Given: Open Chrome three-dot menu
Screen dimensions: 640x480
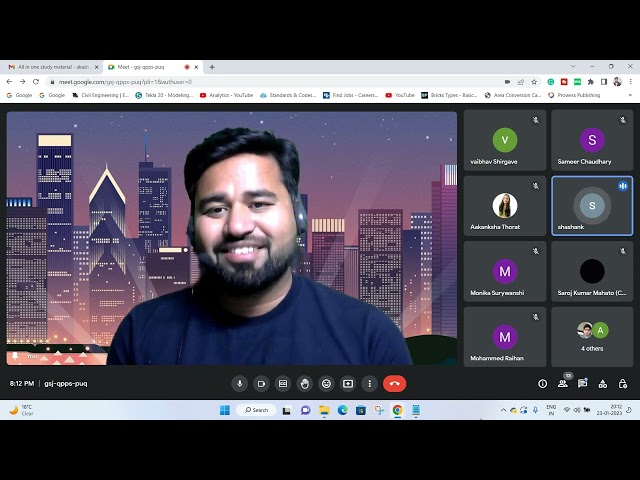Looking at the screenshot, I should click(x=631, y=82).
